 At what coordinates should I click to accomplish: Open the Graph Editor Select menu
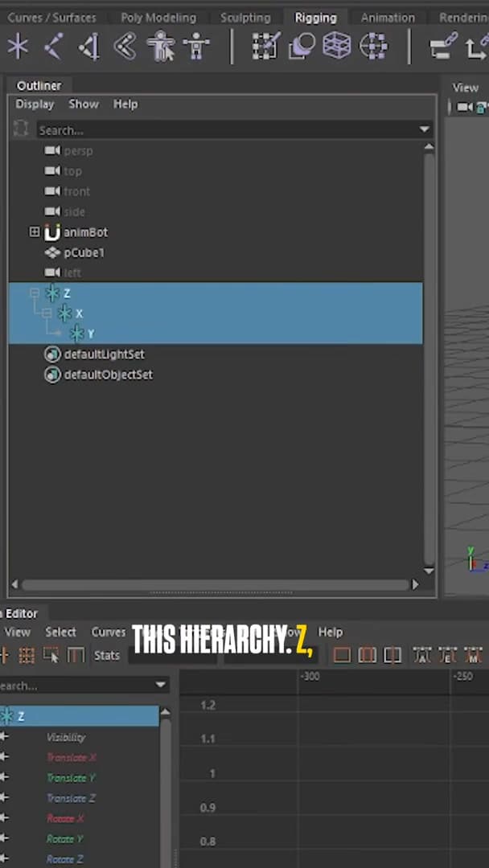click(x=60, y=633)
